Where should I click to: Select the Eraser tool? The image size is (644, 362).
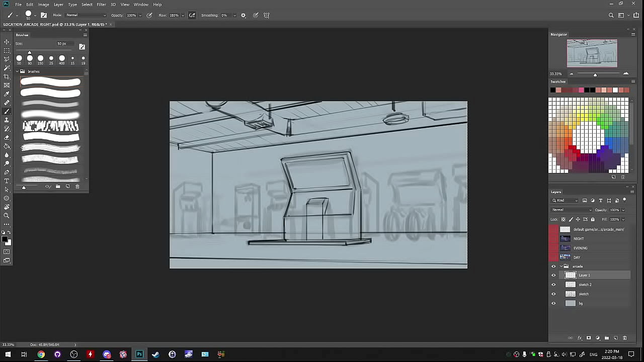pos(7,137)
